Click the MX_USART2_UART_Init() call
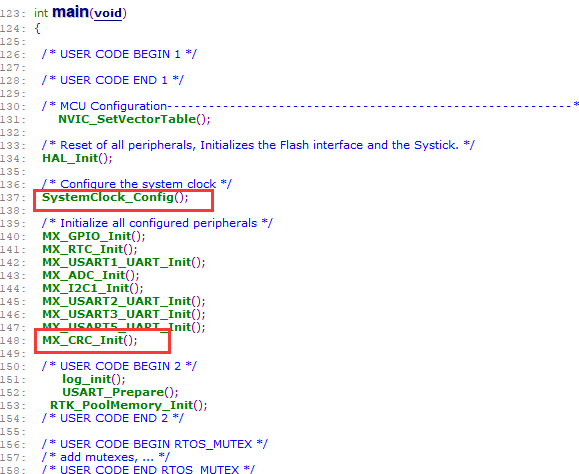Viewport: 579px width, 474px height. (x=124, y=301)
